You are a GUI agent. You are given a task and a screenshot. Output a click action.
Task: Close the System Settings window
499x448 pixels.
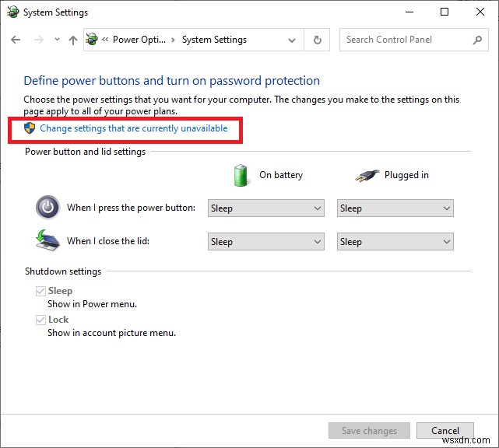[480, 12]
